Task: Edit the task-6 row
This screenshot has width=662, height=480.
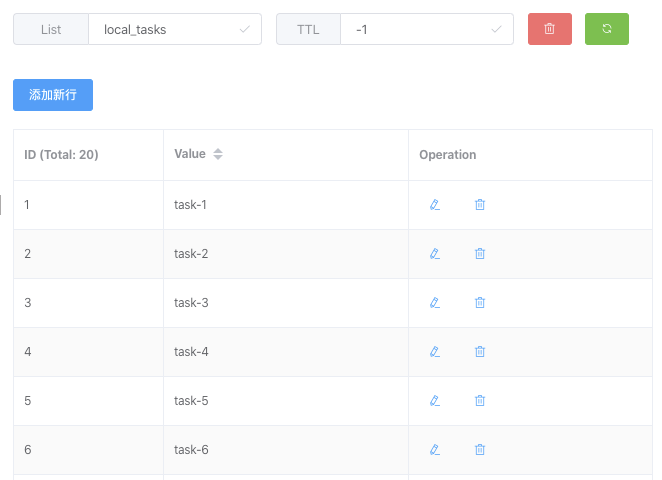Action: point(434,450)
